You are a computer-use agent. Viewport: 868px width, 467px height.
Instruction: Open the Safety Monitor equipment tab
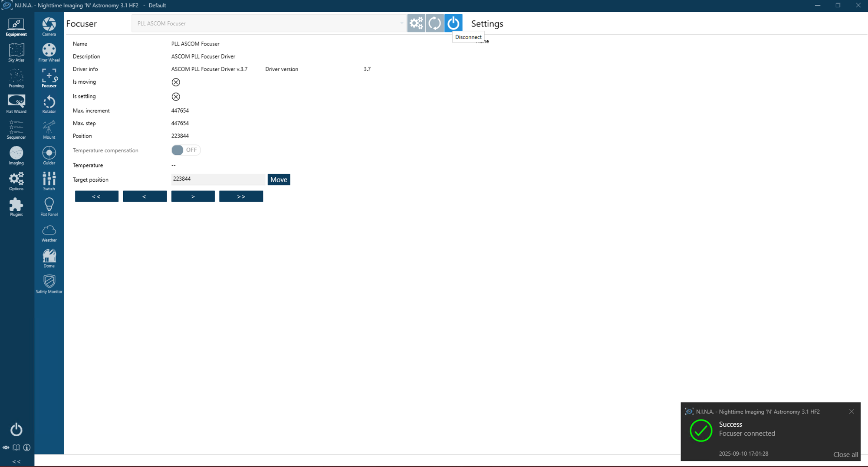coord(49,284)
